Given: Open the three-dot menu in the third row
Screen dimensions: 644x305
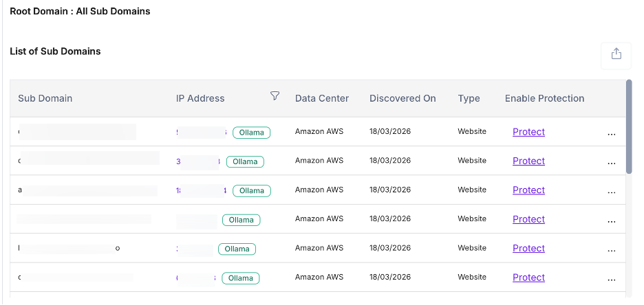Looking at the screenshot, I should tap(611, 192).
